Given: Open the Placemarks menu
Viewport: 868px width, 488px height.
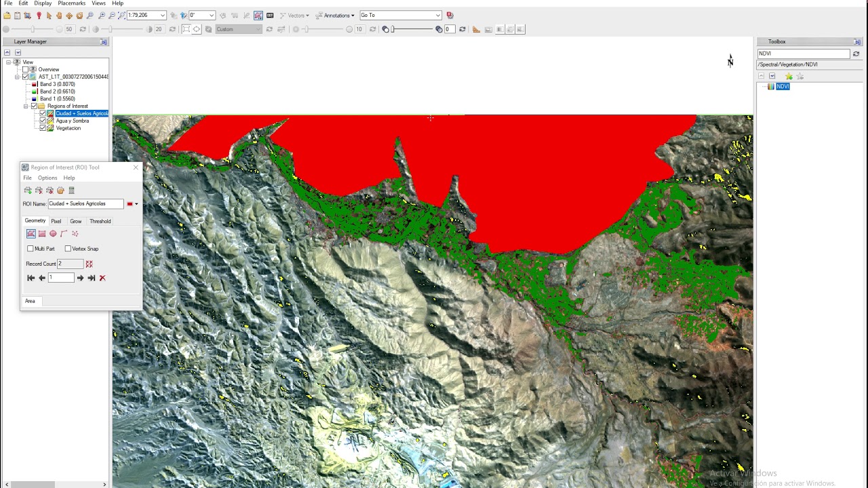Looking at the screenshot, I should (72, 3).
